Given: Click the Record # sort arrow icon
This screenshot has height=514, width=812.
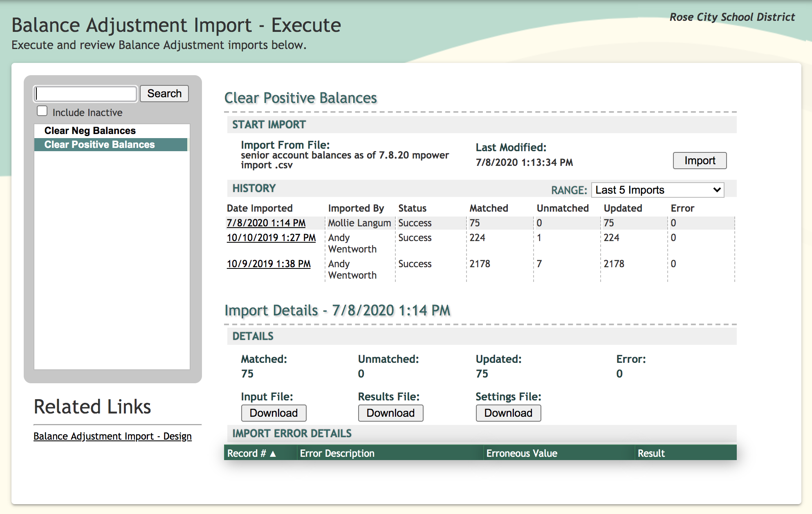Looking at the screenshot, I should point(273,454).
